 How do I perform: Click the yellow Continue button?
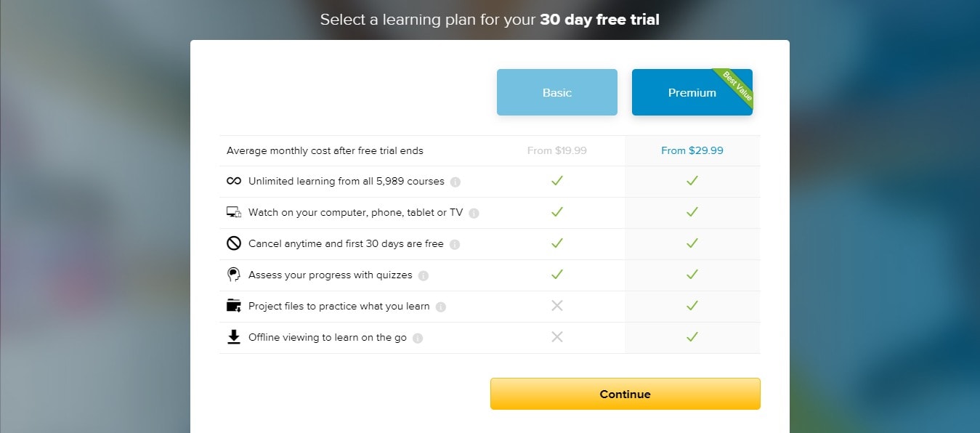tap(625, 394)
